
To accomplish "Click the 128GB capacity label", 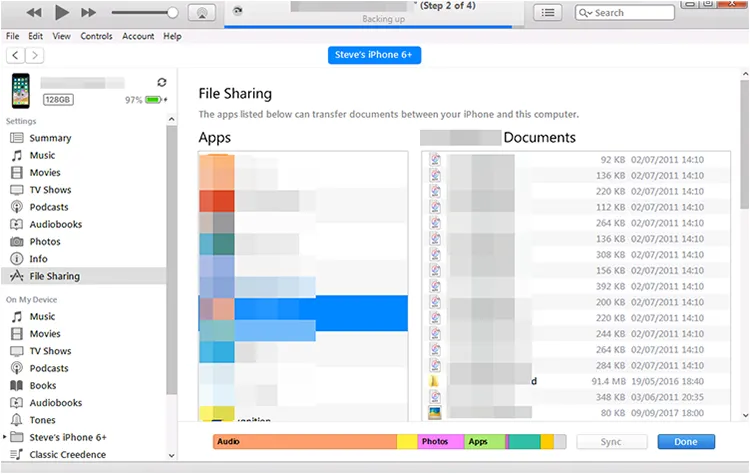I will click(x=58, y=99).
